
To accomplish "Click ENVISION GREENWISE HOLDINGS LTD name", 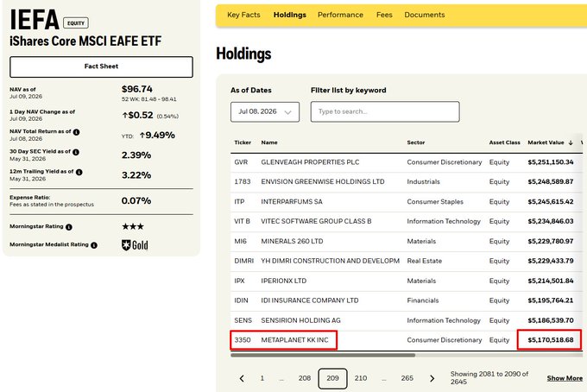I will 323,181.
